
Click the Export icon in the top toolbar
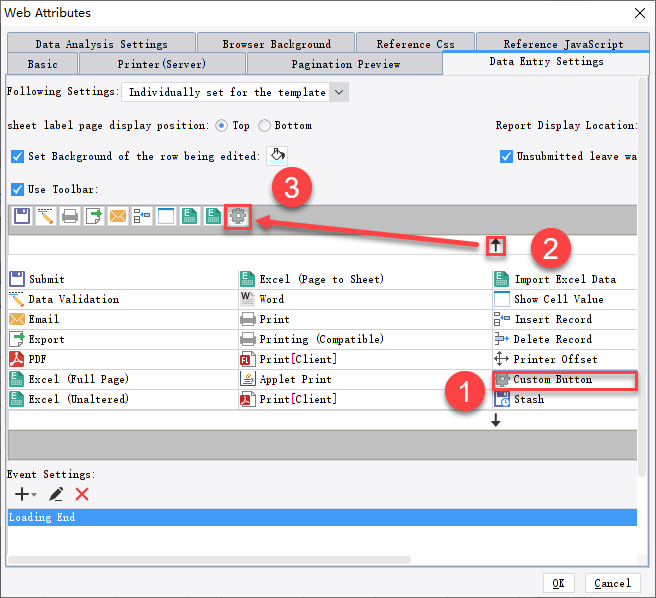[x=94, y=216]
